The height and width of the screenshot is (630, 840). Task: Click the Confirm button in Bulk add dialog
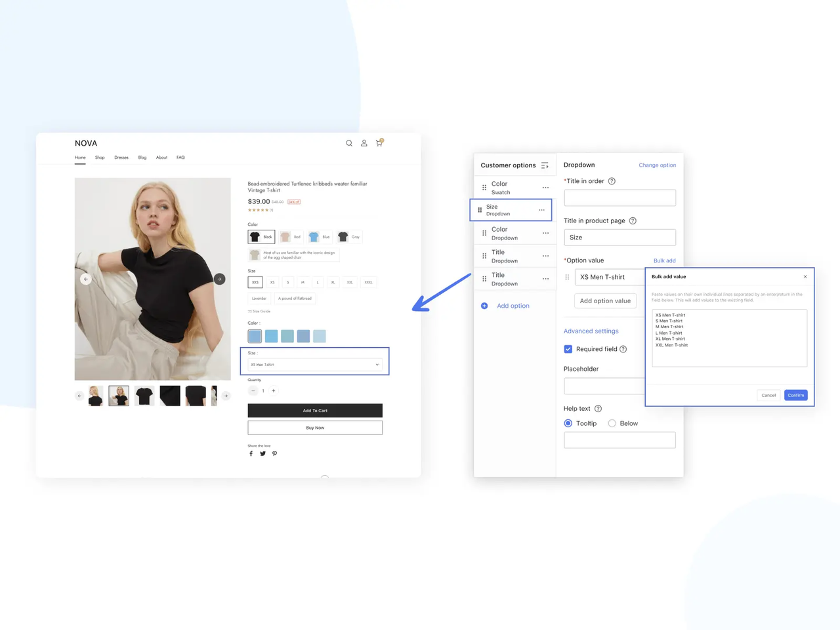pyautogui.click(x=795, y=395)
